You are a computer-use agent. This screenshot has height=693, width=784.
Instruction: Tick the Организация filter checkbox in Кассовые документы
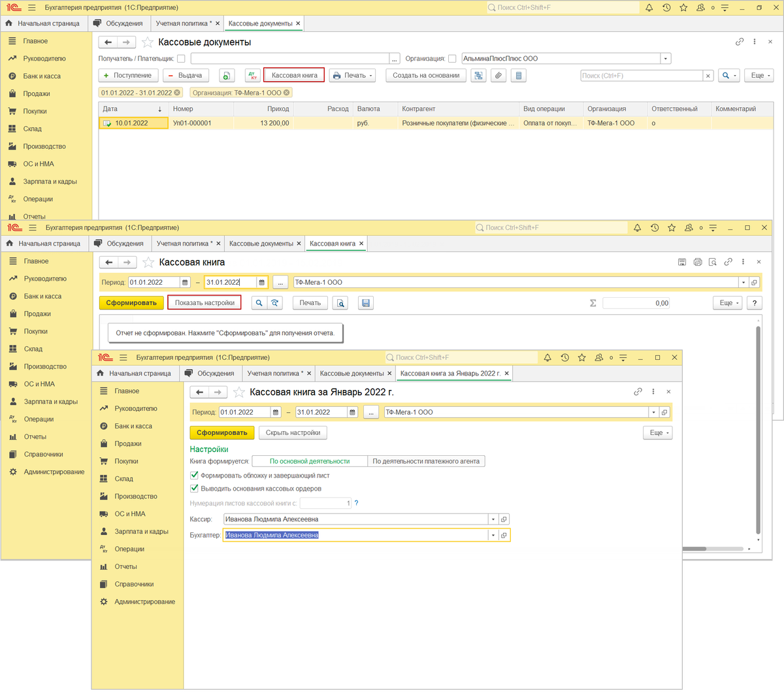452,59
